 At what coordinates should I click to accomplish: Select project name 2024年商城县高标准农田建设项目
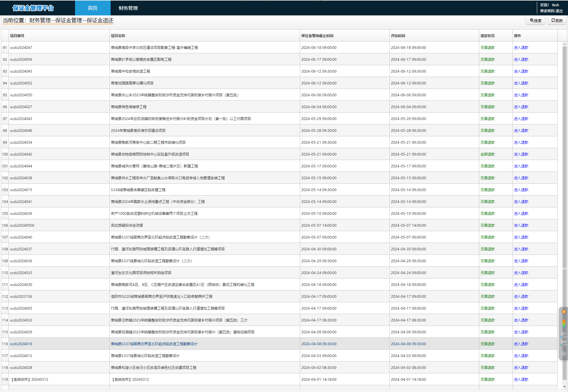(x=138, y=131)
